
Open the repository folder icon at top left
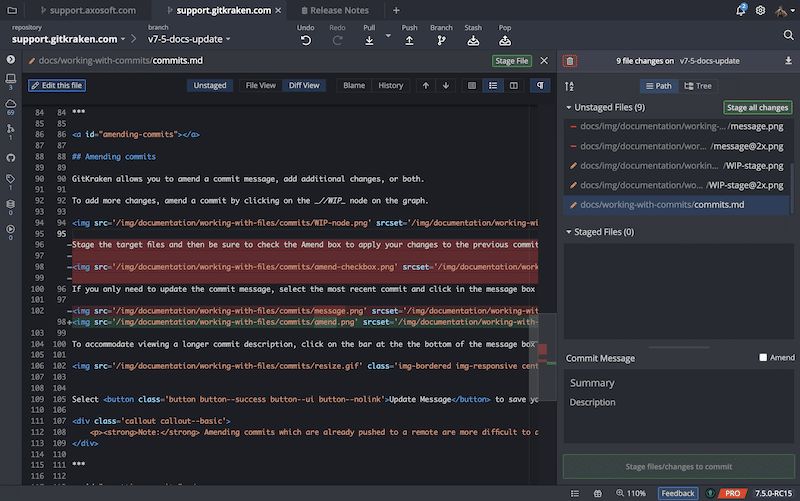click(12, 10)
